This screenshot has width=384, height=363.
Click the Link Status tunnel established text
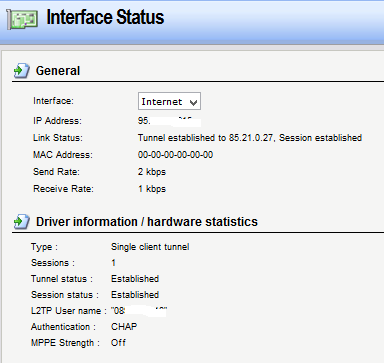[250, 138]
